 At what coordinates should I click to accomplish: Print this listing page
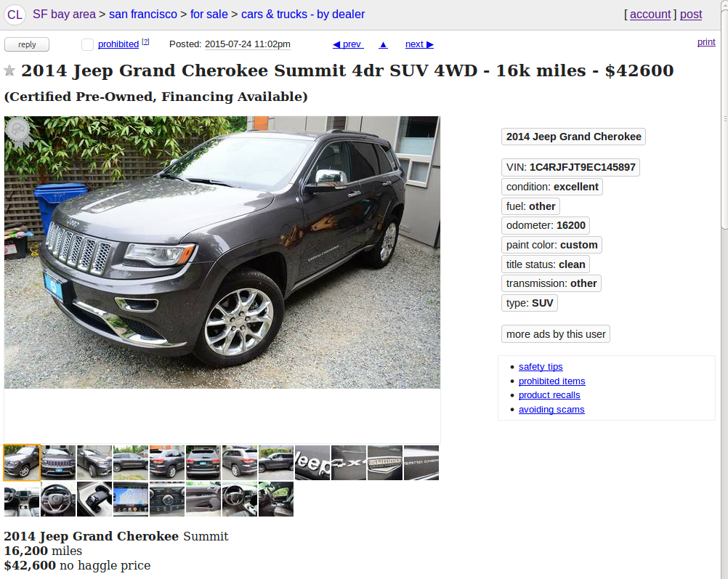(x=706, y=42)
